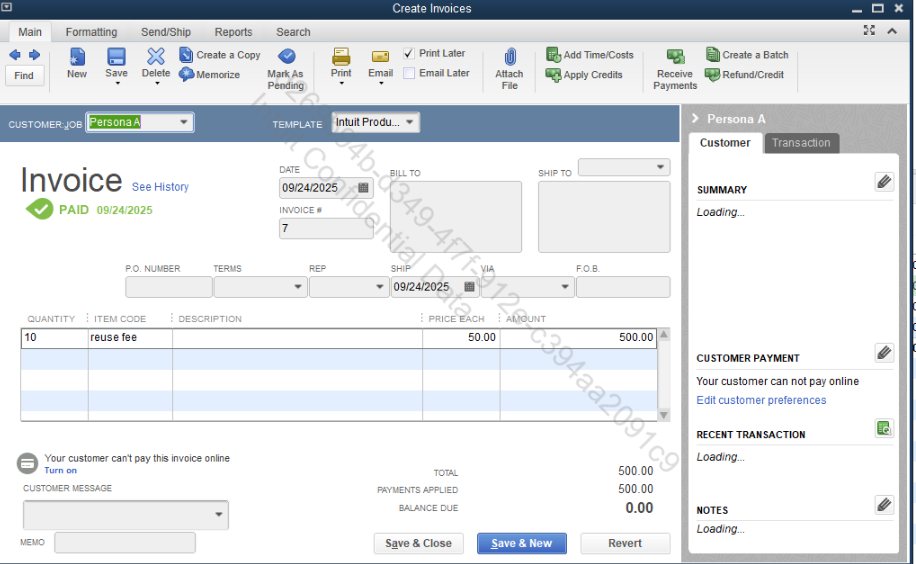Edit customer Summary with pencil icon
Image resolution: width=916 pixels, height=564 pixels.
point(884,181)
